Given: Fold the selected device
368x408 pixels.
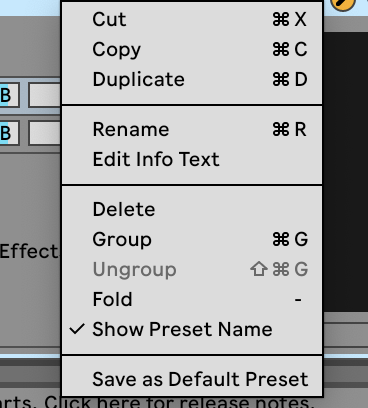Looking at the screenshot, I should [192, 299].
